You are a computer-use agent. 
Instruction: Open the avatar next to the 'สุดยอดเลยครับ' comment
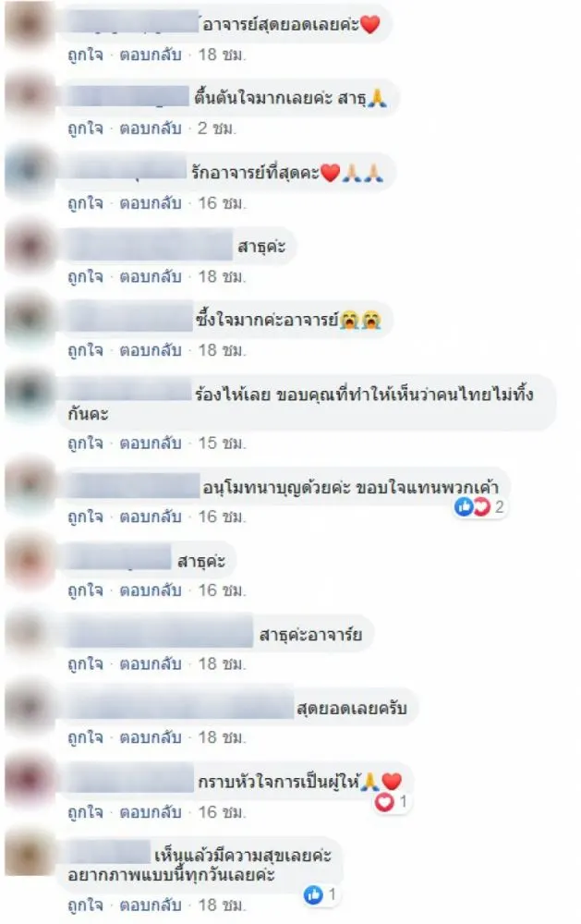(x=29, y=707)
